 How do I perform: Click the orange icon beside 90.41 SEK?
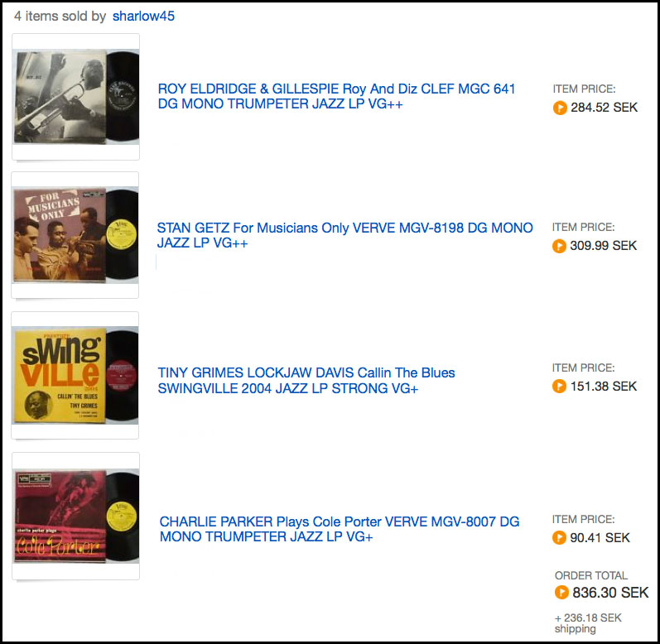click(559, 537)
